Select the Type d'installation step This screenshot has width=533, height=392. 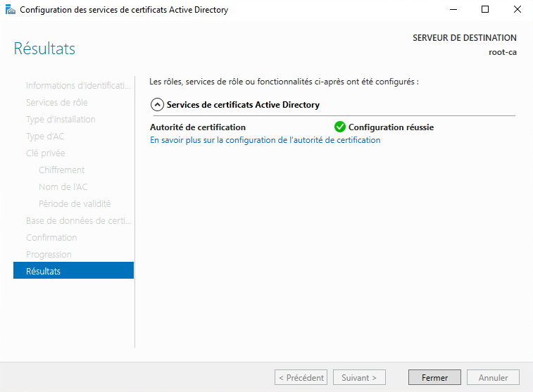(x=61, y=119)
